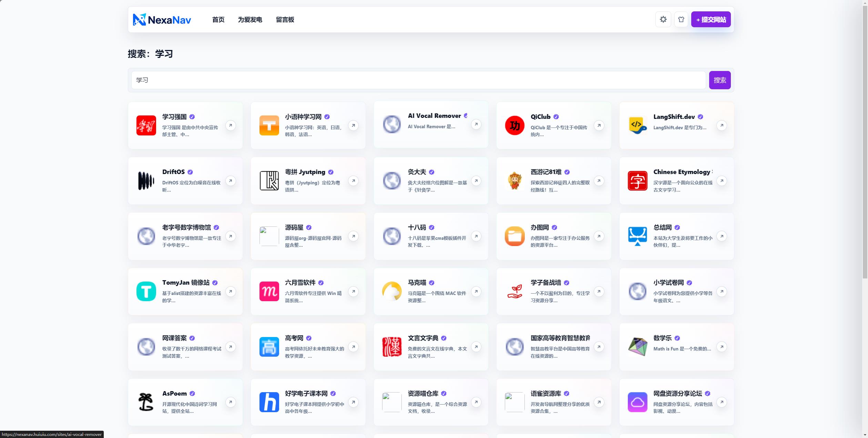The height and width of the screenshot is (438, 868).
Task: Click the DriftOS sound wave logo
Action: coord(146,181)
